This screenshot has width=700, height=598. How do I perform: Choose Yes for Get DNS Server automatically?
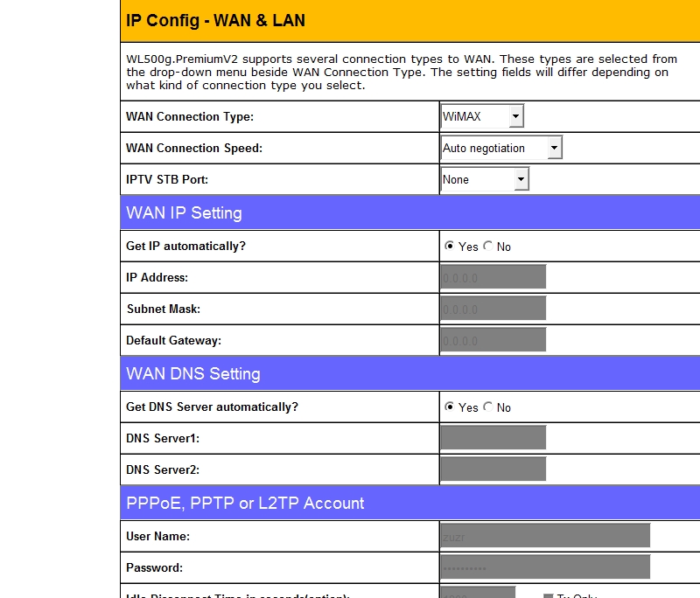click(450, 407)
